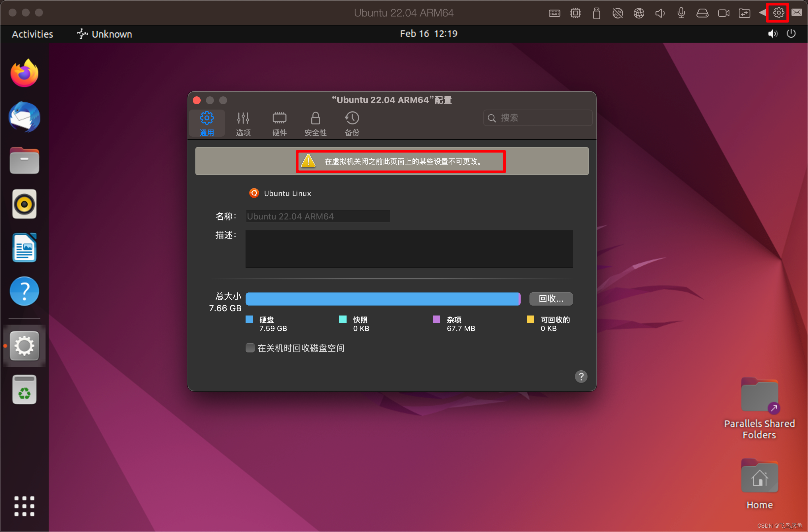Click the disk usage bar 总大小
808x532 pixels.
click(x=383, y=299)
